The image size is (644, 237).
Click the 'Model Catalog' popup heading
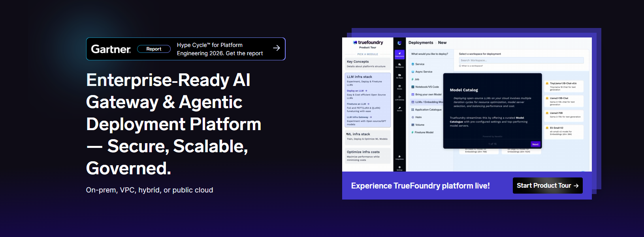pos(464,90)
